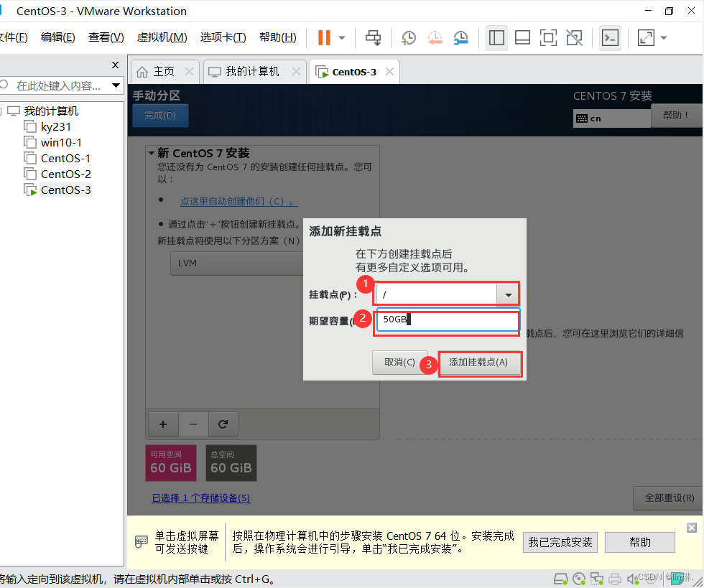704x588 pixels.
Task: Close the installation hint bar
Action: 692,528
